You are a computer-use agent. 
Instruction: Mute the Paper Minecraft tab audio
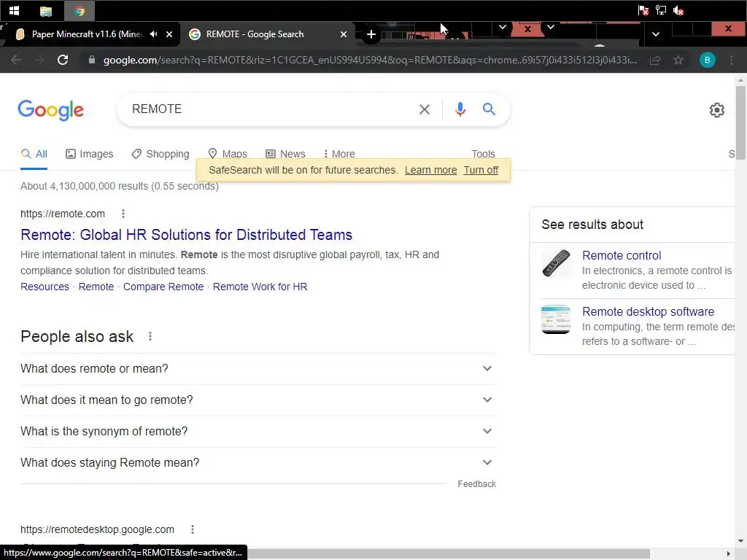[153, 34]
